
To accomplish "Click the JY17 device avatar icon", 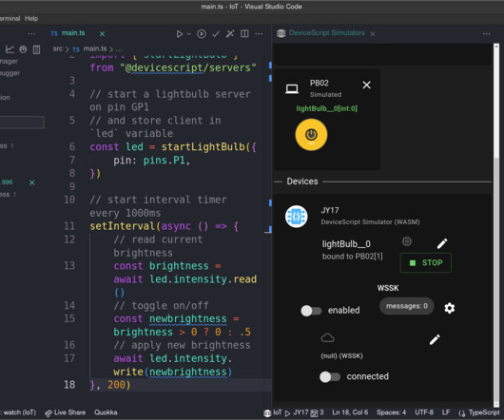I will tap(297, 217).
